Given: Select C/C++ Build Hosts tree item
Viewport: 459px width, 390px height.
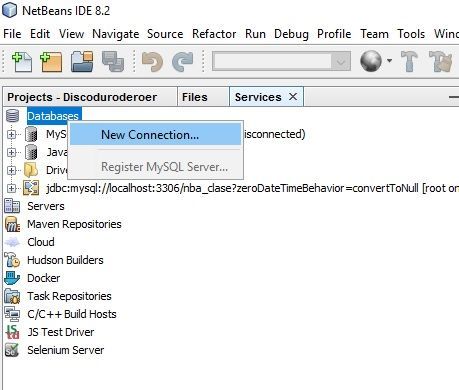Looking at the screenshot, I should (72, 314).
